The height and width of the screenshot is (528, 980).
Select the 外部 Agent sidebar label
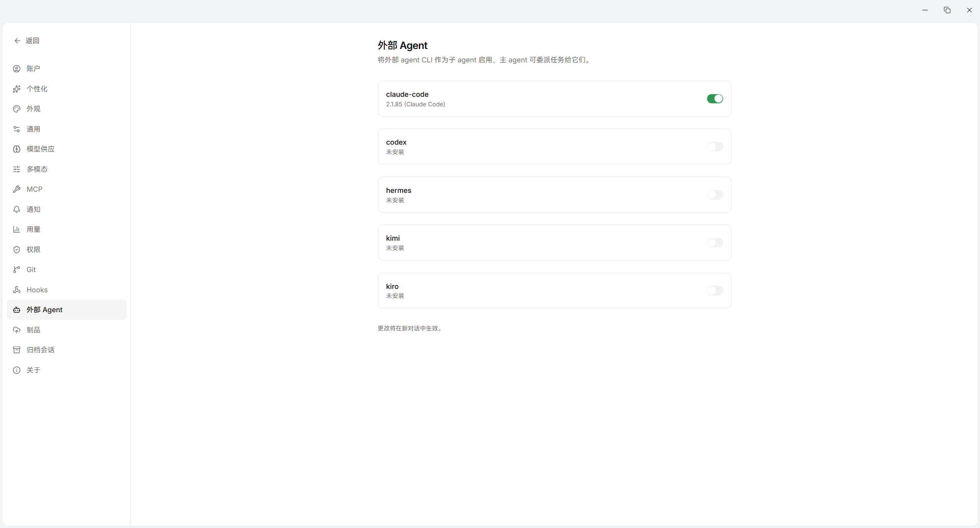[x=44, y=310]
